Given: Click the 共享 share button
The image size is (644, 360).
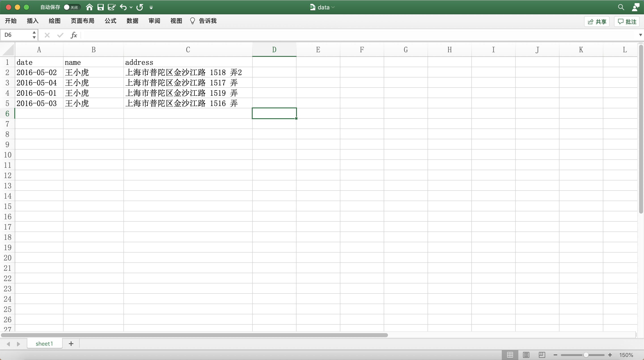Looking at the screenshot, I should [597, 21].
